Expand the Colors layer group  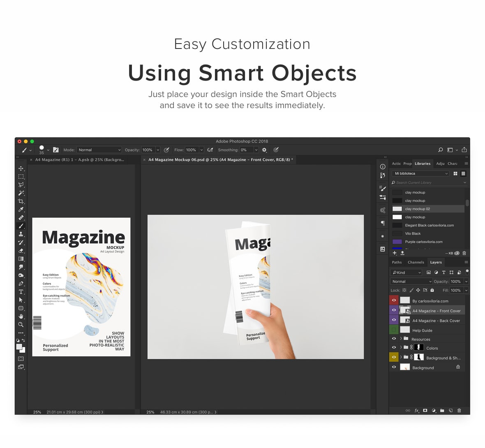[401, 347]
